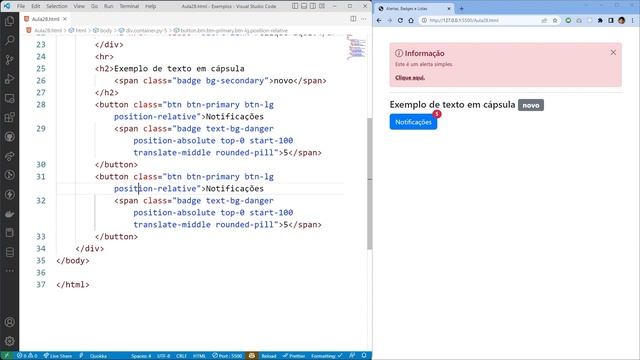This screenshot has height=360, width=640.
Task: Open Chrome home page button
Action: 411,20
